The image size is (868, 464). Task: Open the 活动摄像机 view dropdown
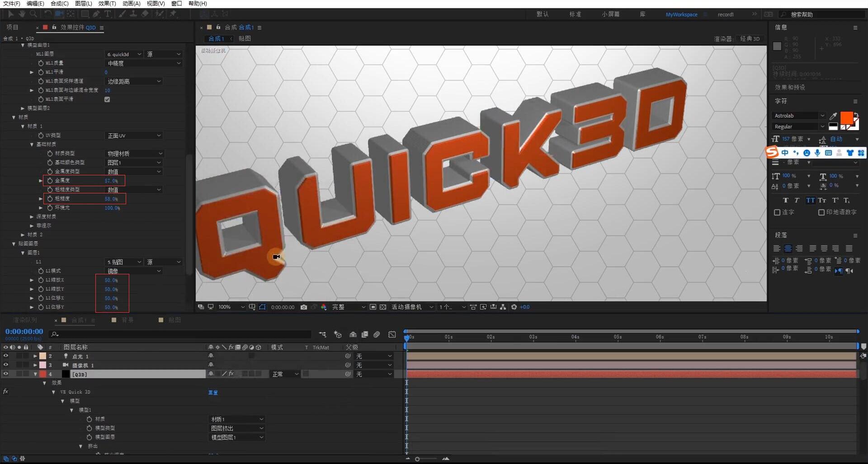412,307
